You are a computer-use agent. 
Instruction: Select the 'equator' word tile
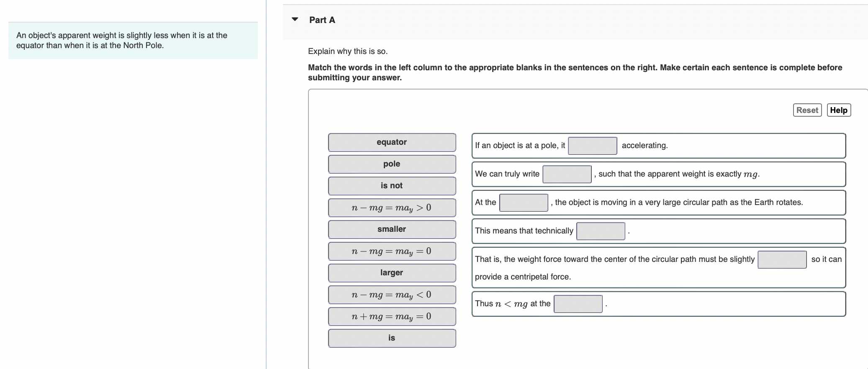[392, 142]
